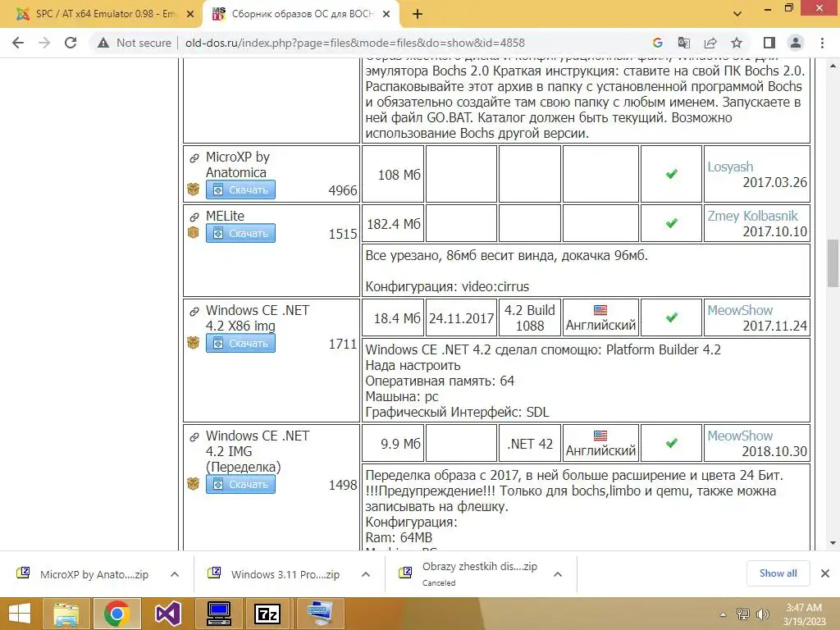Download Windows CE .NET 4.2 X86 img

point(240,343)
